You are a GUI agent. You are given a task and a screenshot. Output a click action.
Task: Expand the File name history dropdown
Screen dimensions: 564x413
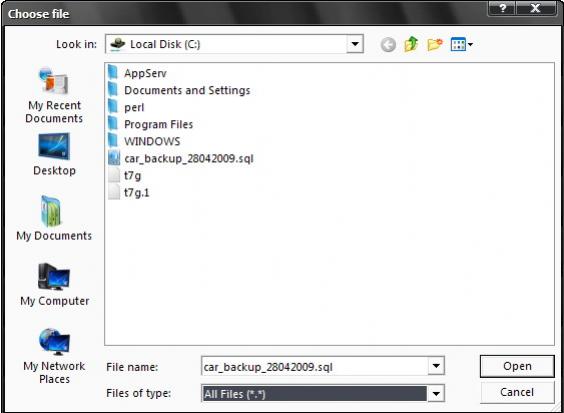[x=436, y=366]
